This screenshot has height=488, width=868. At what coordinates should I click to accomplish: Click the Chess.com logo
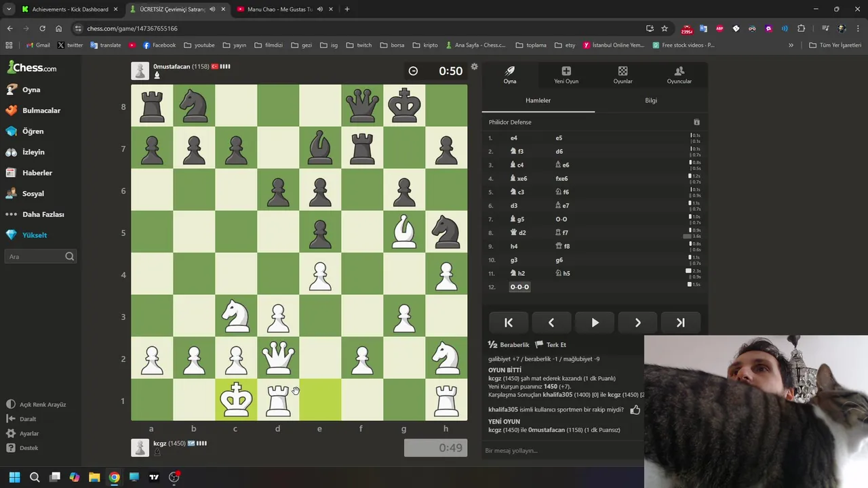point(32,67)
